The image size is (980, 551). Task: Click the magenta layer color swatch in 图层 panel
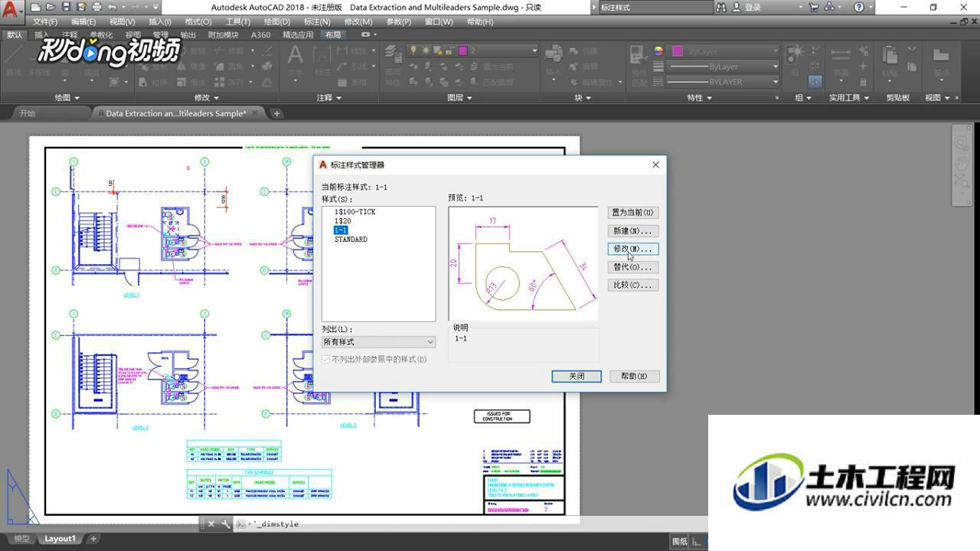[462, 51]
